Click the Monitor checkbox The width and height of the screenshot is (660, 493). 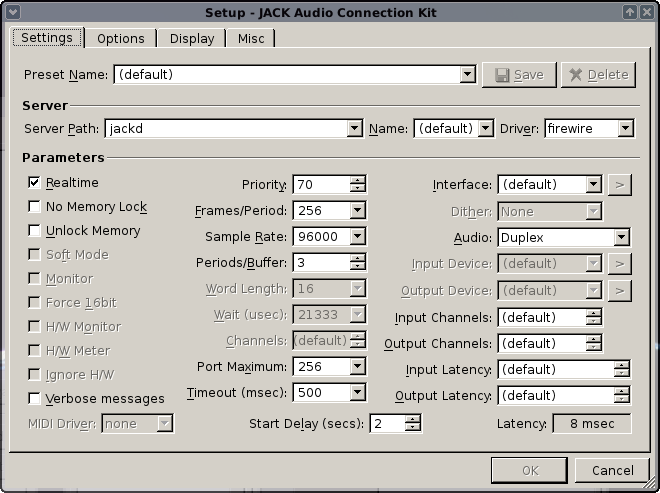pos(34,278)
